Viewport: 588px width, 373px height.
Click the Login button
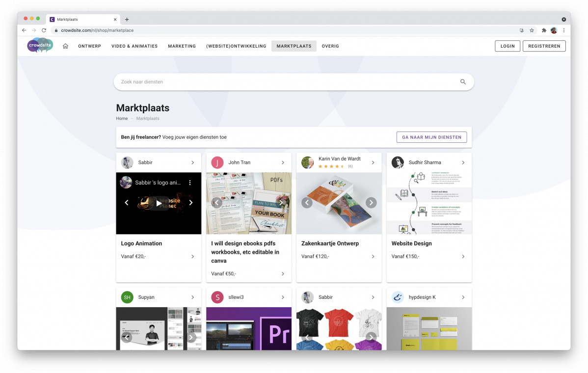(x=508, y=46)
